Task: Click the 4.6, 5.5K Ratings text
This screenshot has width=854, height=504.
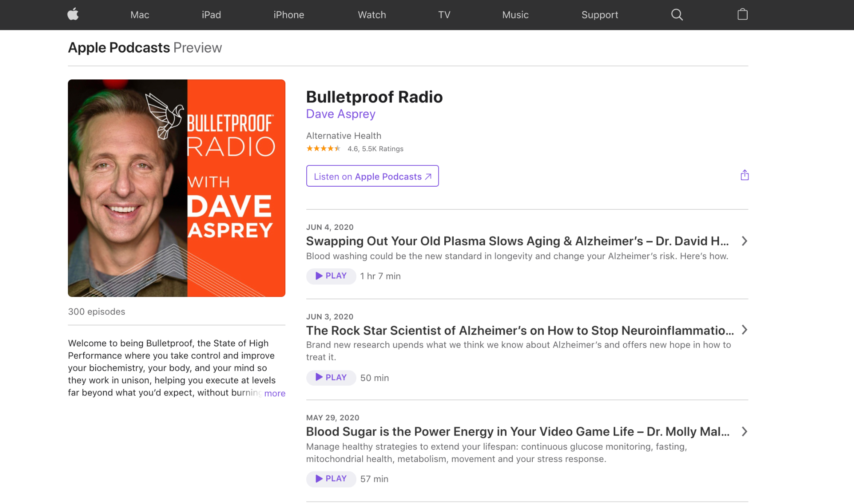Action: coord(376,149)
